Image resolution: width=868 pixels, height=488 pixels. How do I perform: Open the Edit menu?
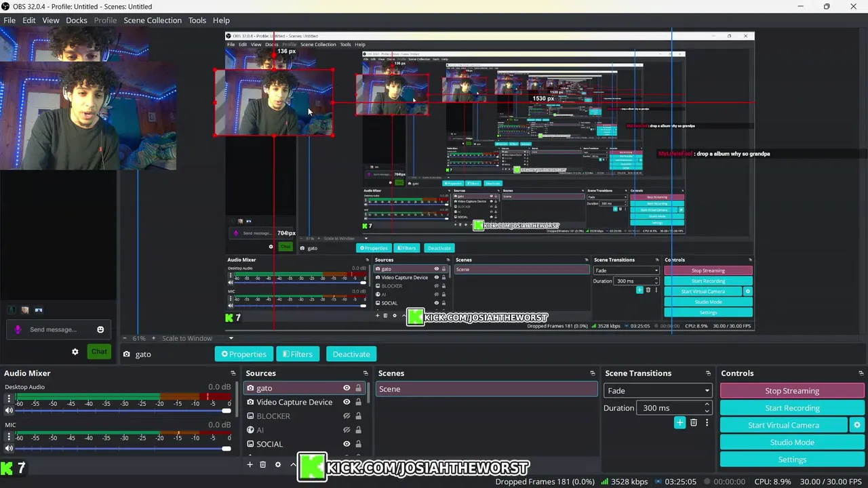click(29, 20)
